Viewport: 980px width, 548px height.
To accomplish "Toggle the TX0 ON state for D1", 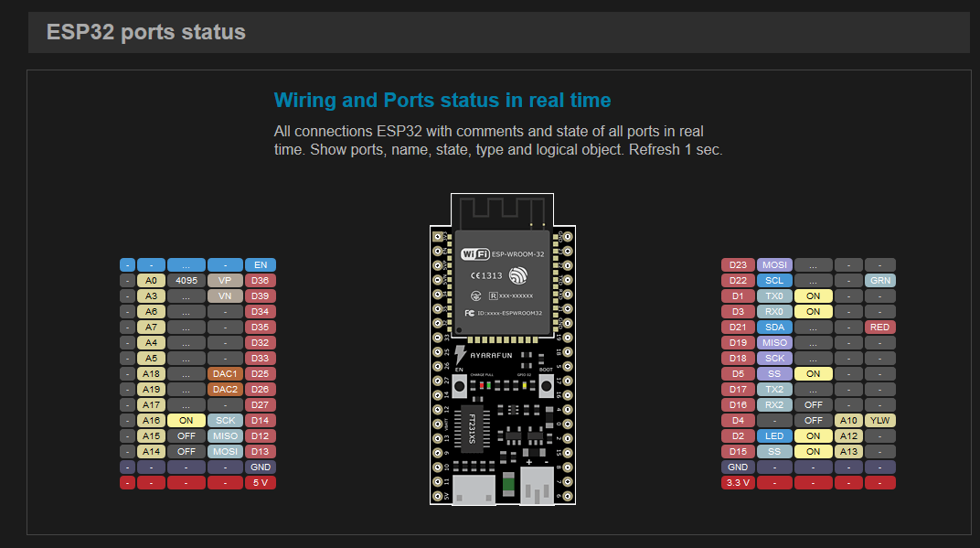I will (x=813, y=295).
